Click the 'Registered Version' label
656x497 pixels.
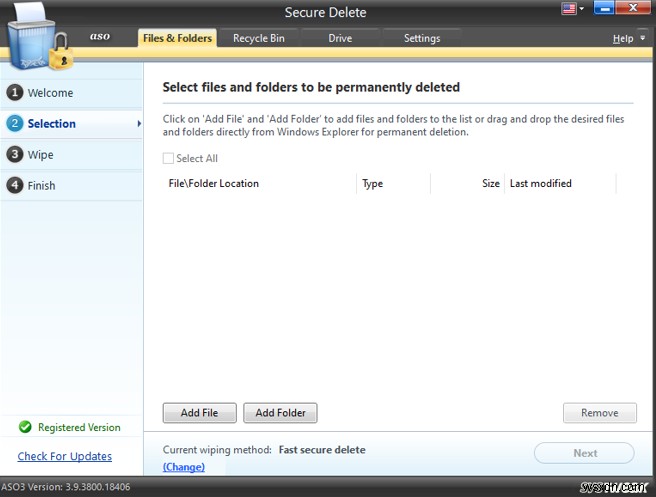(79, 427)
